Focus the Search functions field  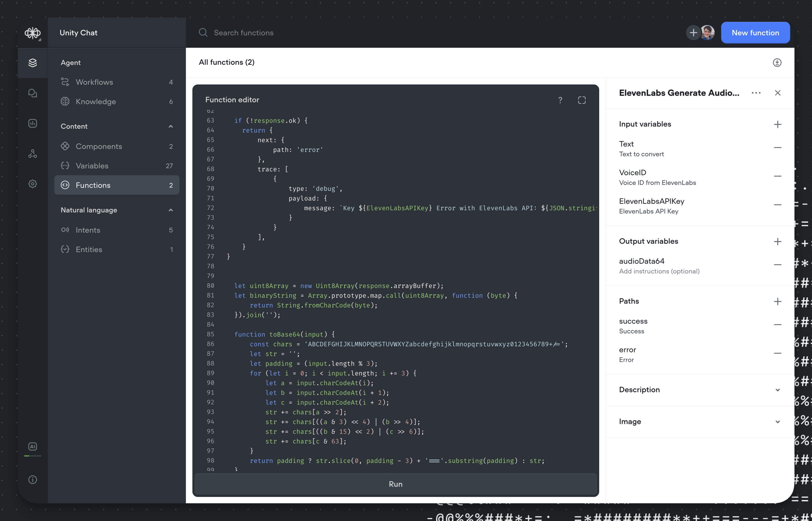tap(243, 33)
